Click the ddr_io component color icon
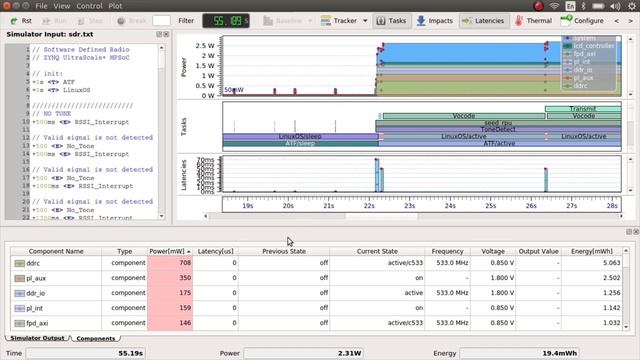The image size is (640, 360). [19, 293]
